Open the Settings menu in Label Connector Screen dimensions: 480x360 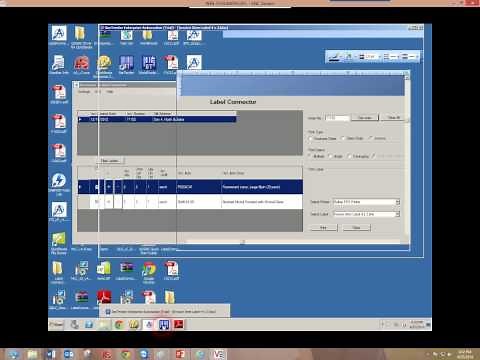coord(84,92)
